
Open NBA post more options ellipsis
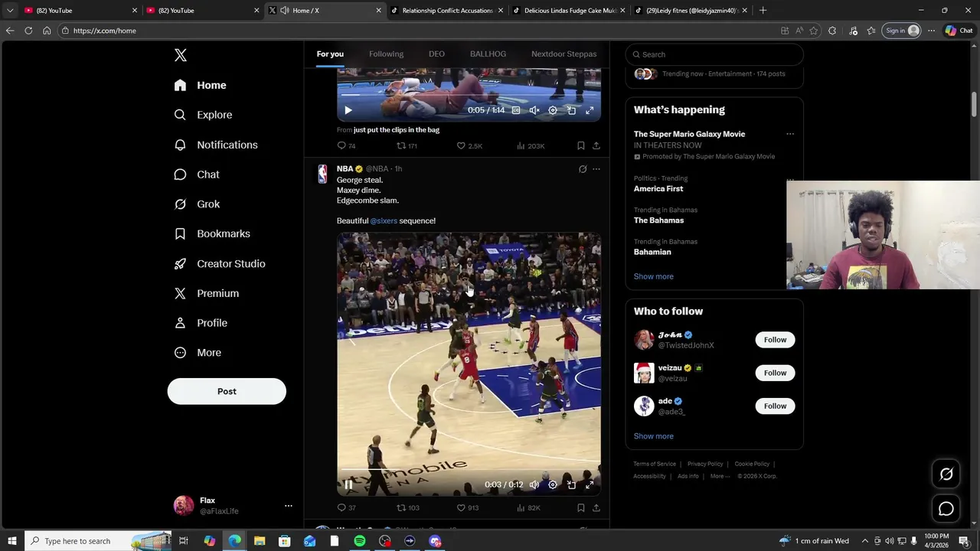[x=596, y=169]
